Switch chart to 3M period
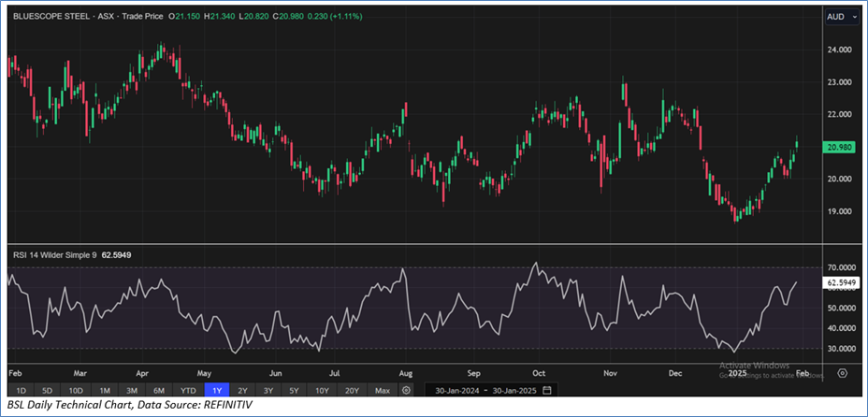868x417 pixels. [132, 390]
